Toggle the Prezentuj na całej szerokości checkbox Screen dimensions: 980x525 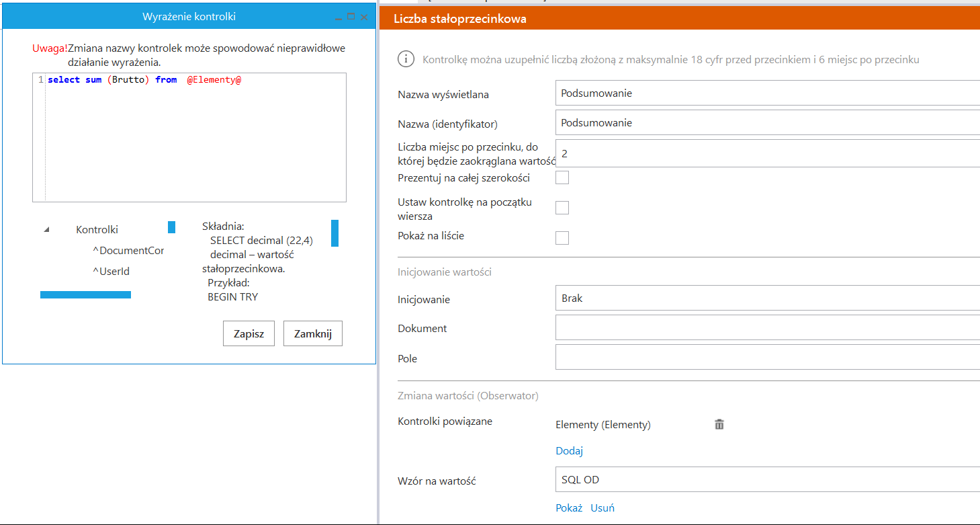pos(562,177)
